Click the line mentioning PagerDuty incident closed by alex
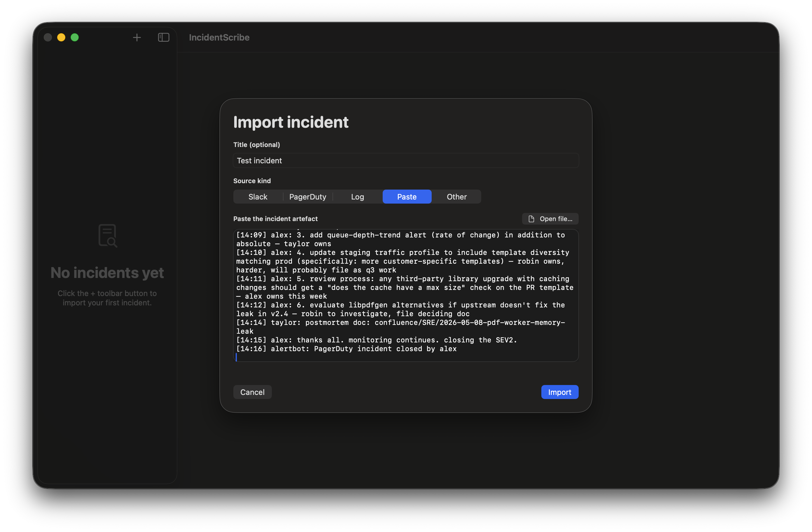The image size is (812, 532). coord(346,349)
